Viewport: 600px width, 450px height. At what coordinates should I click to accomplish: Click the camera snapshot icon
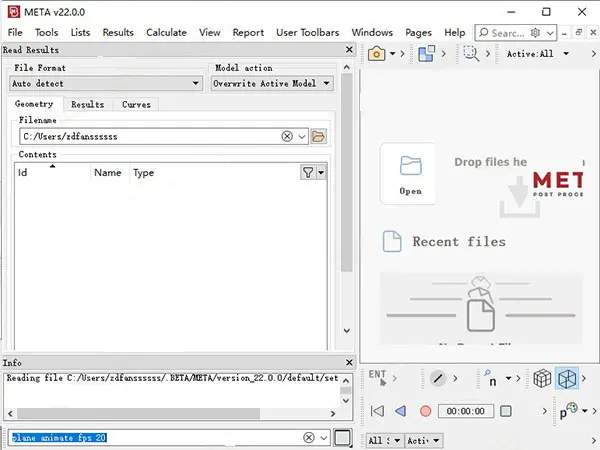(x=376, y=54)
